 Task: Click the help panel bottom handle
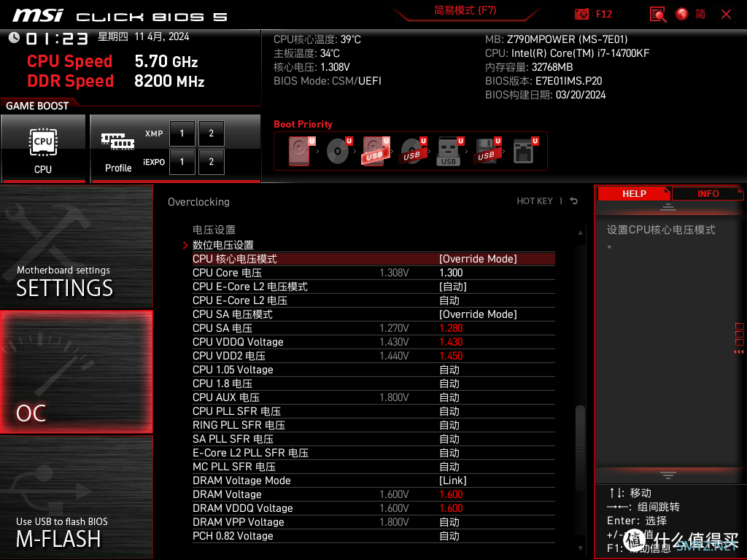(668, 475)
